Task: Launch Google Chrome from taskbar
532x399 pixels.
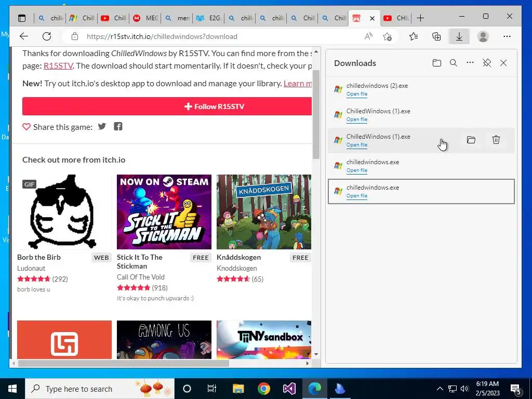Action: click(x=263, y=389)
